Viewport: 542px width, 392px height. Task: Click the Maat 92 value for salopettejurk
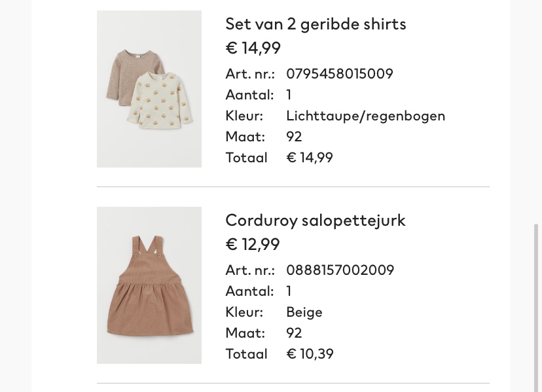(x=294, y=333)
